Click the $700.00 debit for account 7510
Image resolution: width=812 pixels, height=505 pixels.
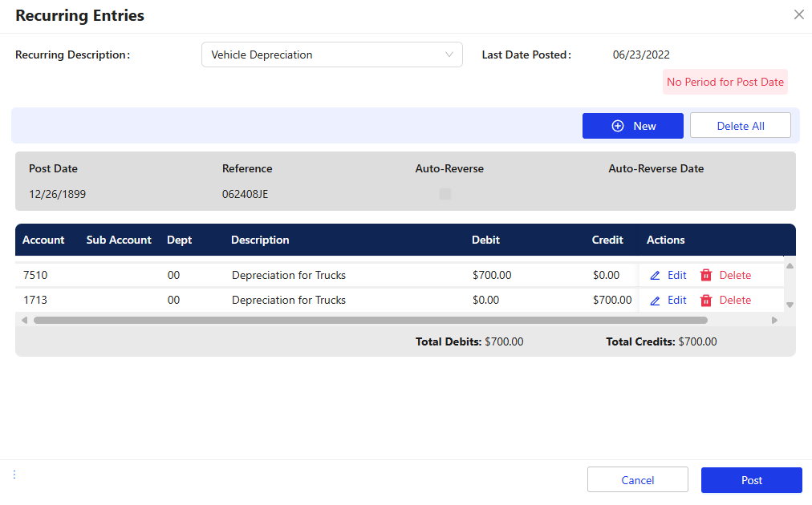(x=492, y=275)
